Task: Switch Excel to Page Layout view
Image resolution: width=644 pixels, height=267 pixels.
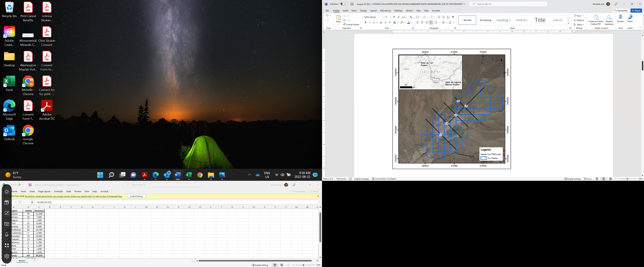Action: (x=282, y=265)
